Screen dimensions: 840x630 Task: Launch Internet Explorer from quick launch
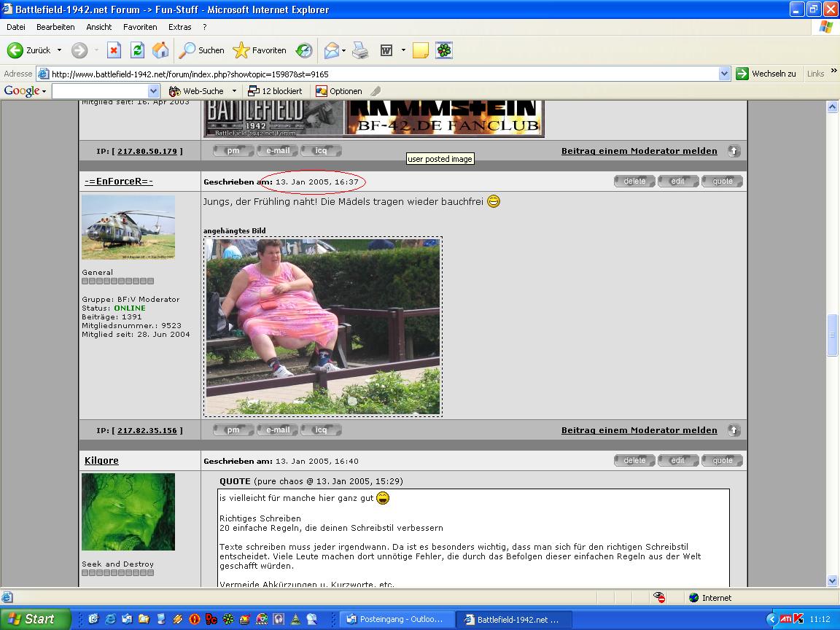click(110, 619)
